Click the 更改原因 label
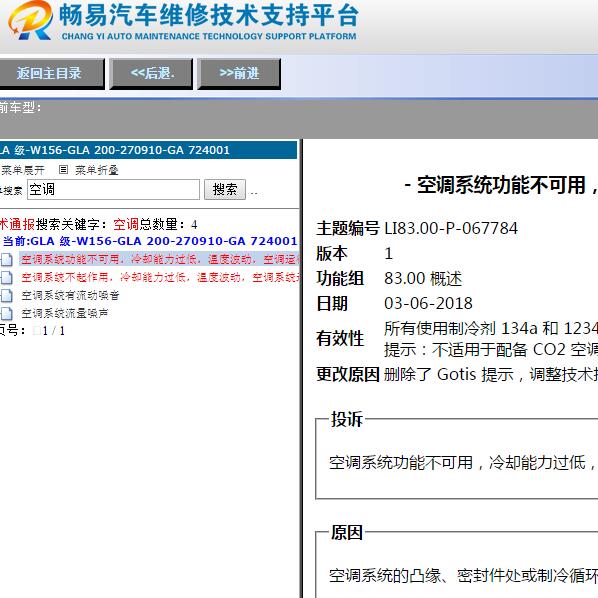 (x=348, y=374)
